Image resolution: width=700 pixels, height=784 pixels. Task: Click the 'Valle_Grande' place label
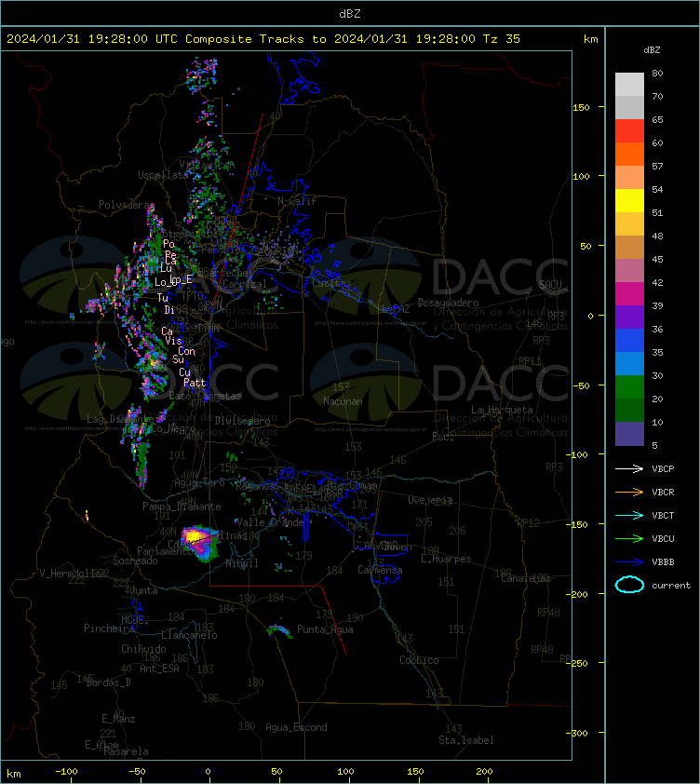[269, 522]
